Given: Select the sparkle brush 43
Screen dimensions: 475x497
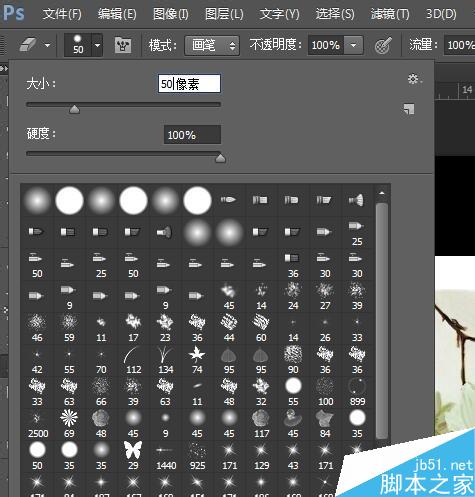Looking at the screenshot, I should click(293, 455).
